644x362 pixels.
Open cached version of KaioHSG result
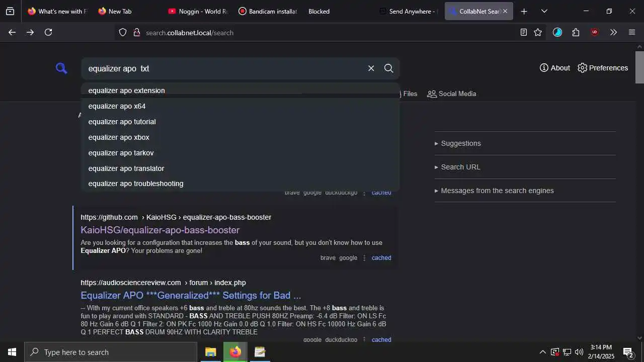381,258
